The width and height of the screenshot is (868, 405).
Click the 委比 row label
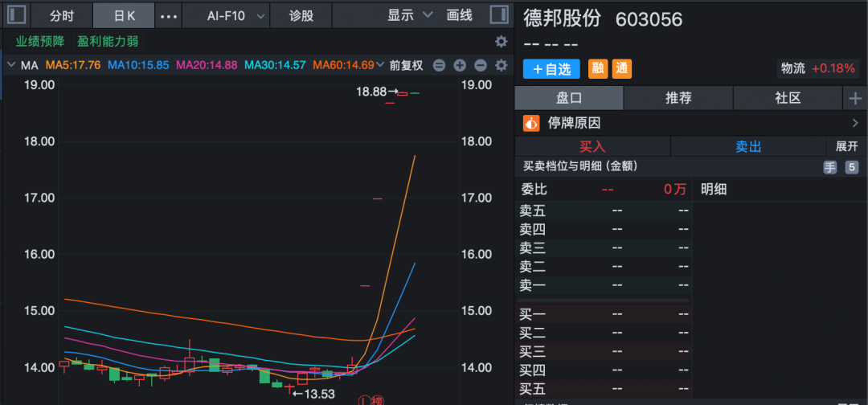pos(534,190)
